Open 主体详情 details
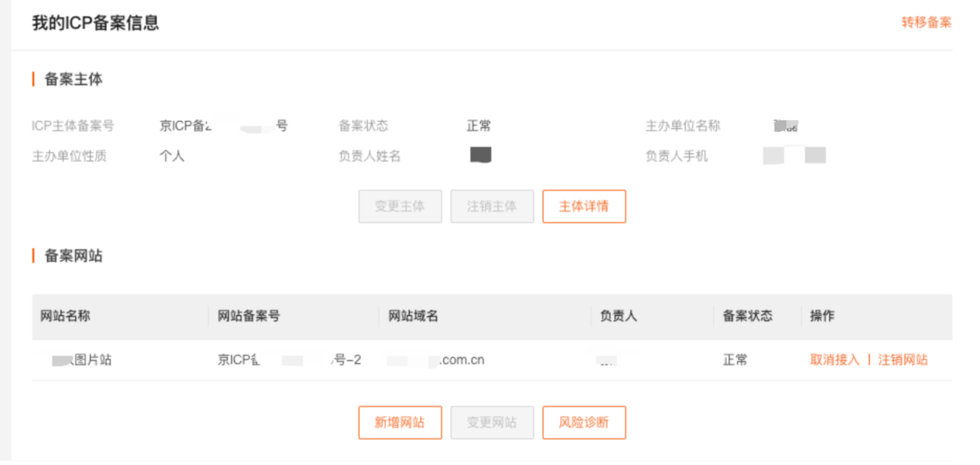980x465 pixels. click(x=584, y=207)
